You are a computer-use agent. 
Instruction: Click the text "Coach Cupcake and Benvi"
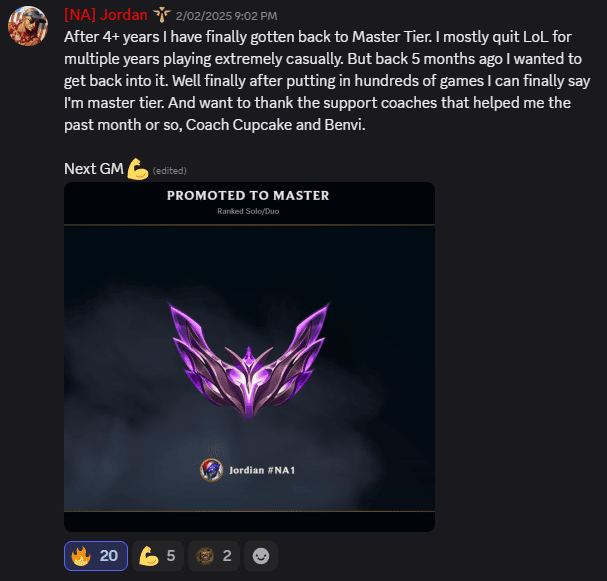275,125
